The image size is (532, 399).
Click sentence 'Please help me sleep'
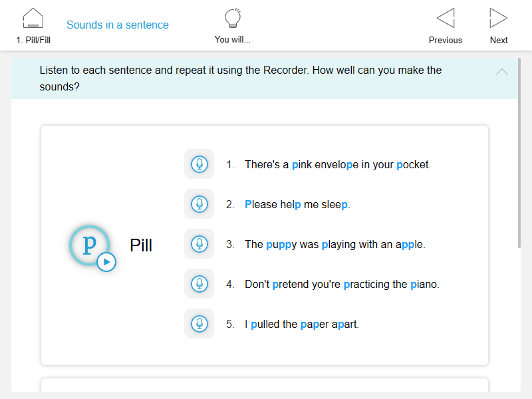[297, 204]
